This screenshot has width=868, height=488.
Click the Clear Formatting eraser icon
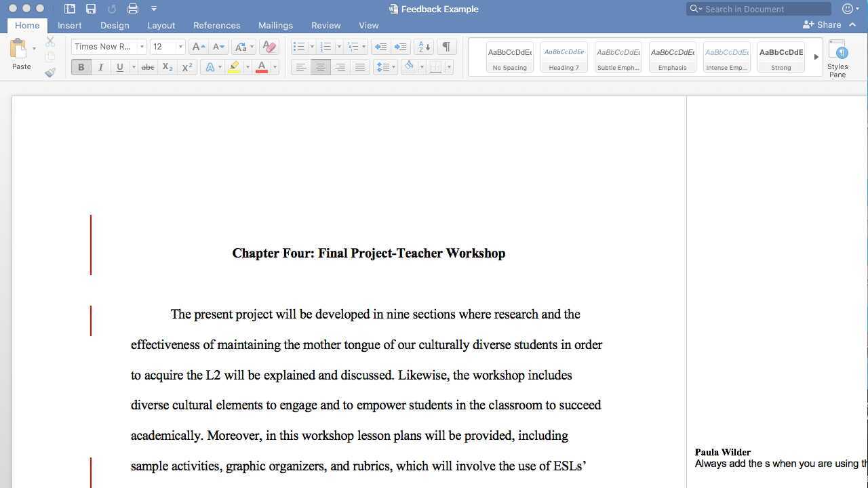(x=269, y=46)
